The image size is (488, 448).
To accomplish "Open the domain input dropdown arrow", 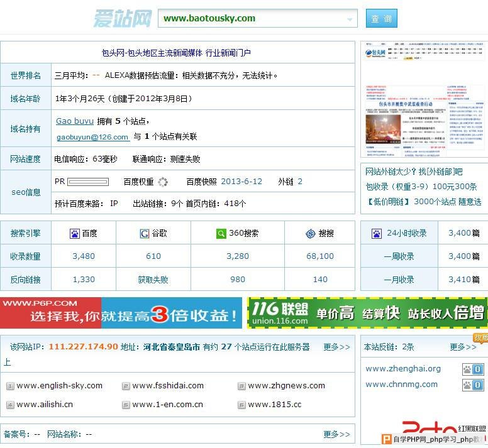I will pyautogui.click(x=350, y=19).
